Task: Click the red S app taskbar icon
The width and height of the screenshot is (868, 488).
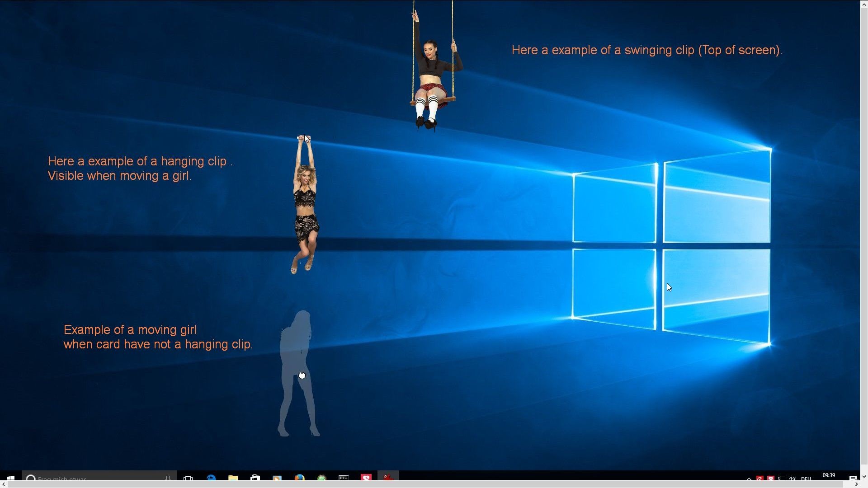Action: coord(366,477)
